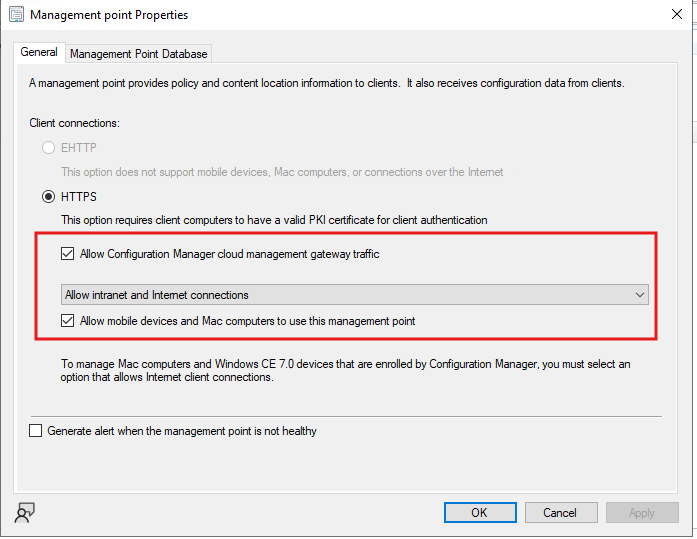The image size is (697, 539).
Task: Toggle Allow mobile devices and Mac computers checkbox
Action: (x=67, y=321)
